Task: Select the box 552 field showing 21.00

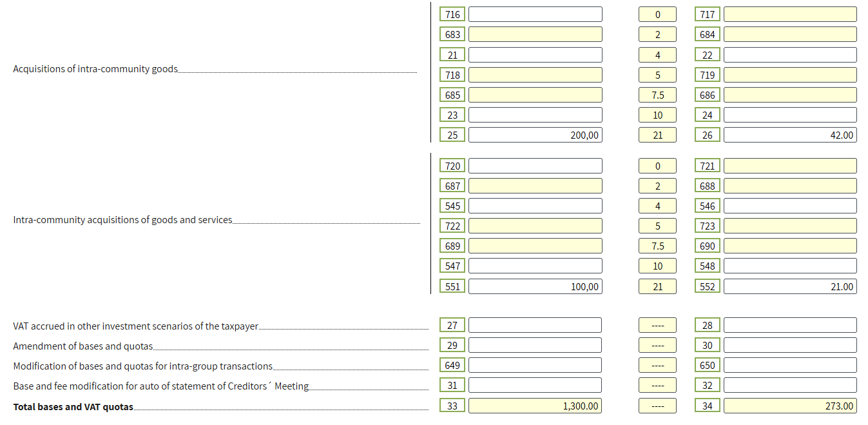Action: tap(790, 286)
